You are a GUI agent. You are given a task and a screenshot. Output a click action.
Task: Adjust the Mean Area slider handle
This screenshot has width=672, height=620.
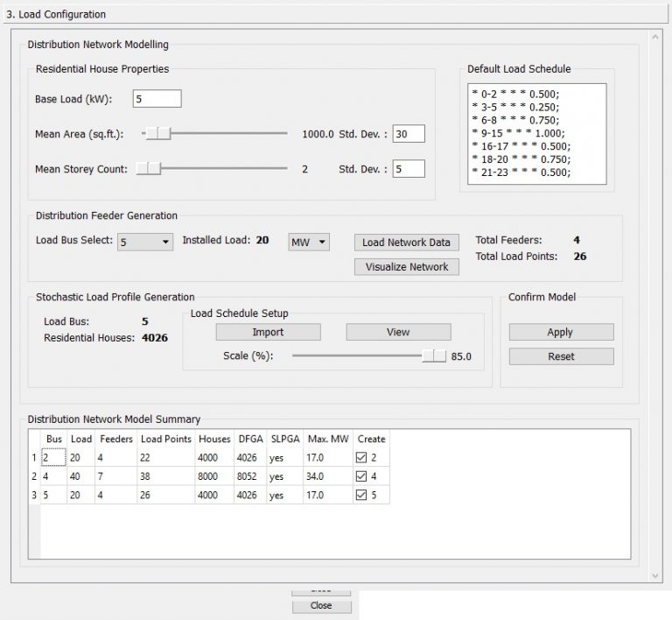158,133
